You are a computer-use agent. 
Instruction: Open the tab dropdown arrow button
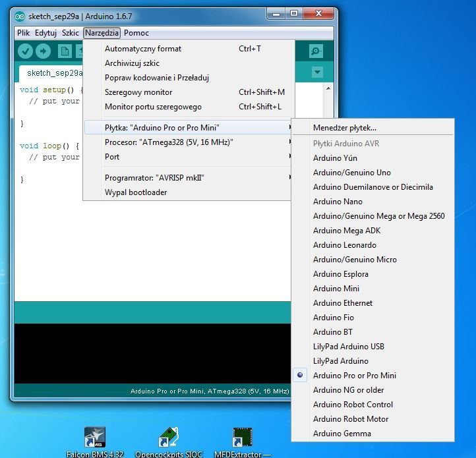317,72
